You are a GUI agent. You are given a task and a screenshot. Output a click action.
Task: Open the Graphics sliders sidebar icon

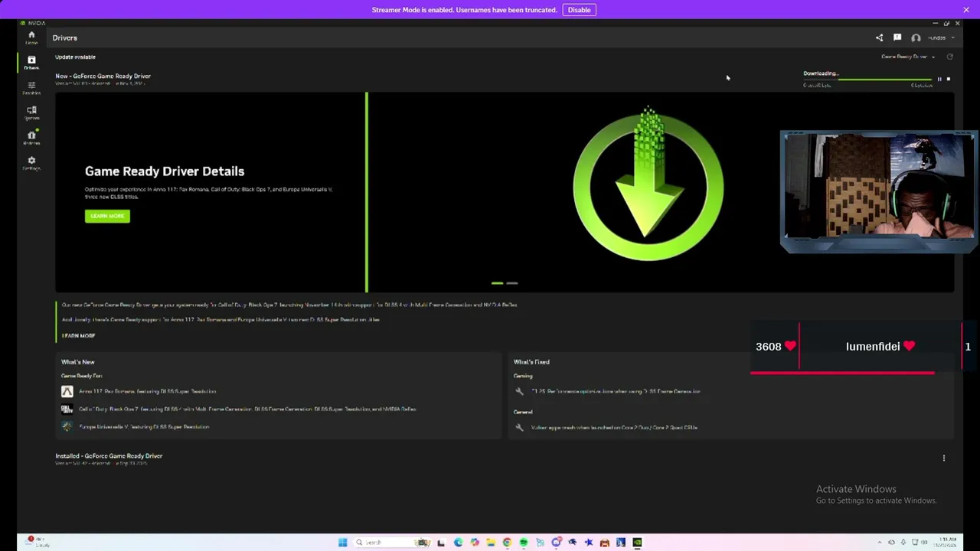31,87
